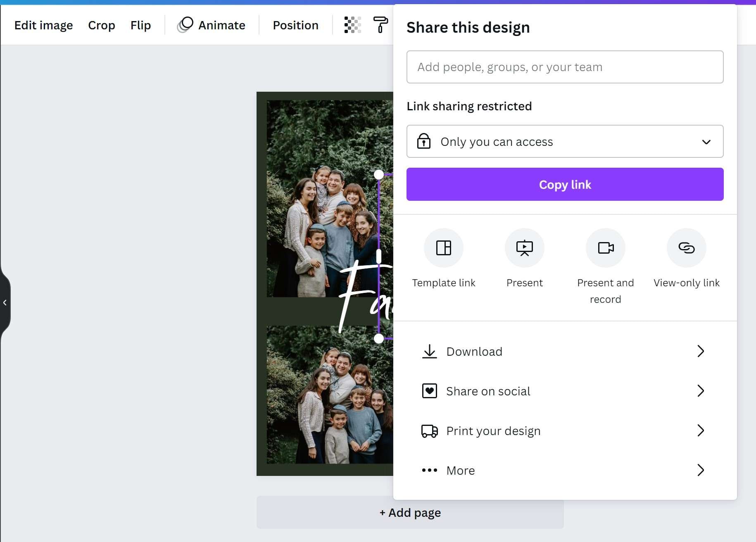Image resolution: width=756 pixels, height=542 pixels.
Task: Open the Template link option
Action: tap(443, 248)
